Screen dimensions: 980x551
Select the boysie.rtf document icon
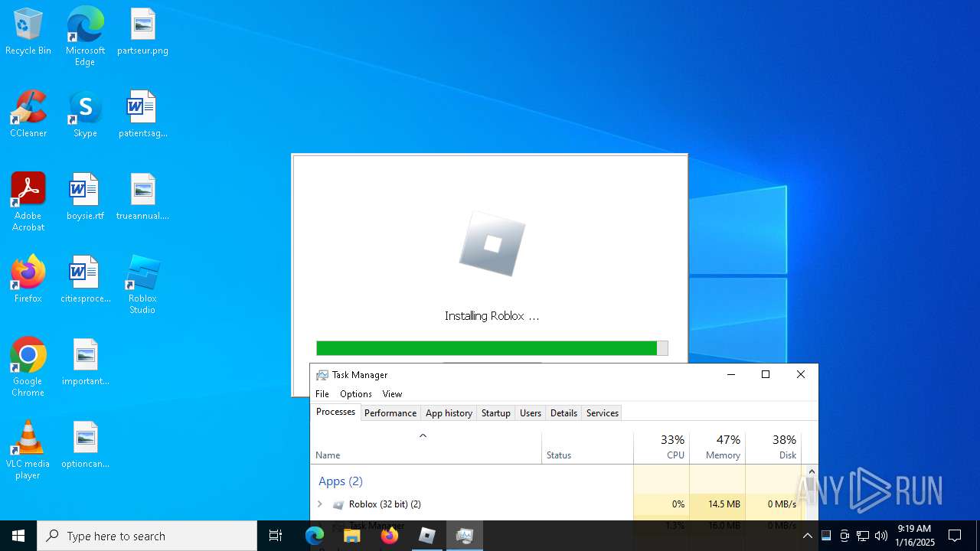click(x=85, y=197)
